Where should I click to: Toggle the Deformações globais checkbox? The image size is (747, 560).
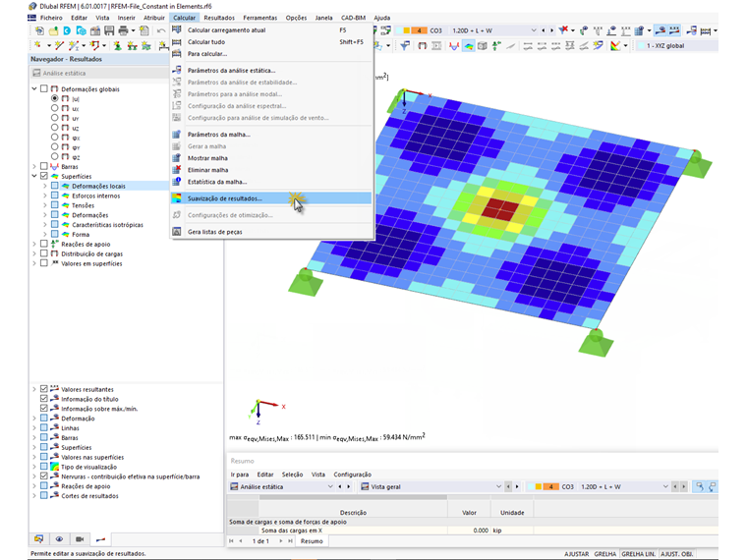point(44,89)
